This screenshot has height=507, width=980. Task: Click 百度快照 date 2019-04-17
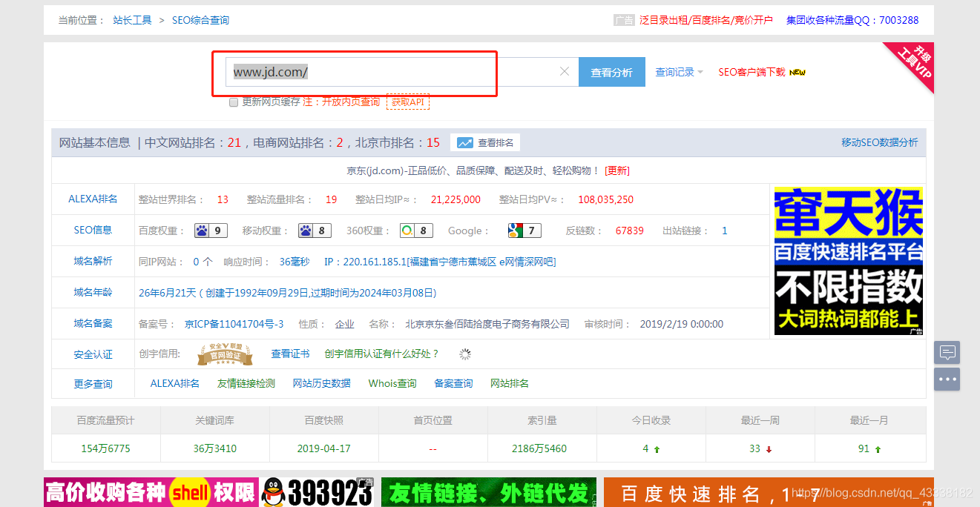click(323, 448)
